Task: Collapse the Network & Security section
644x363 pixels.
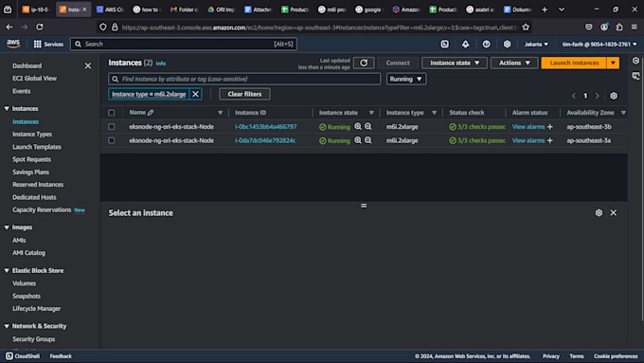Action: (x=7, y=326)
